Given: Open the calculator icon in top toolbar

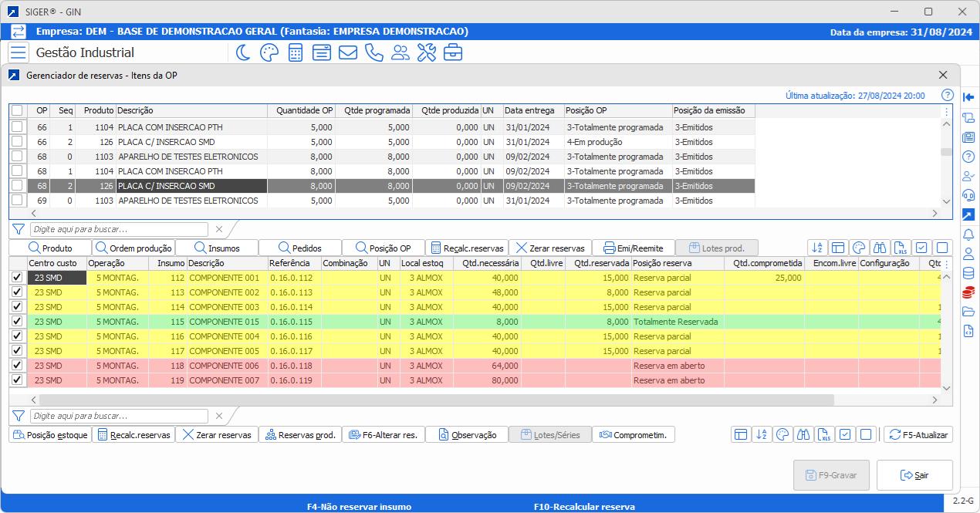Looking at the screenshot, I should (295, 52).
